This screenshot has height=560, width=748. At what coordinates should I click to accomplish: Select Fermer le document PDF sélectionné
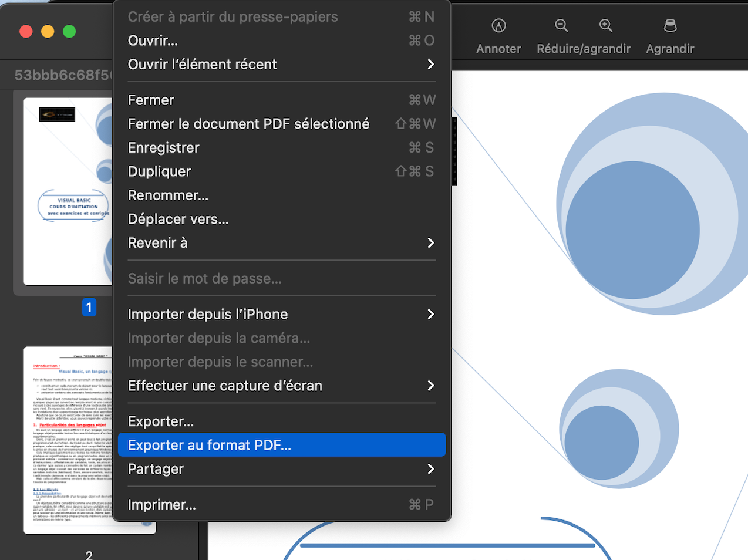(x=282, y=124)
